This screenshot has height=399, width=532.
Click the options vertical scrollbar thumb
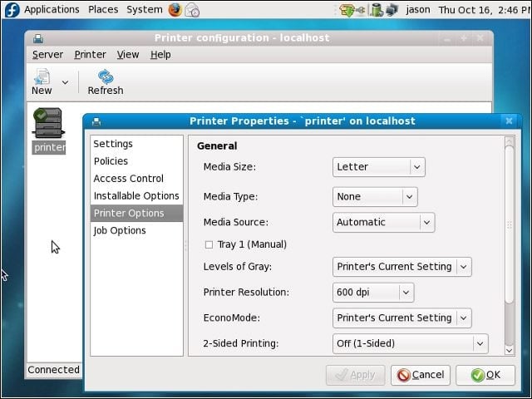[x=509, y=224]
